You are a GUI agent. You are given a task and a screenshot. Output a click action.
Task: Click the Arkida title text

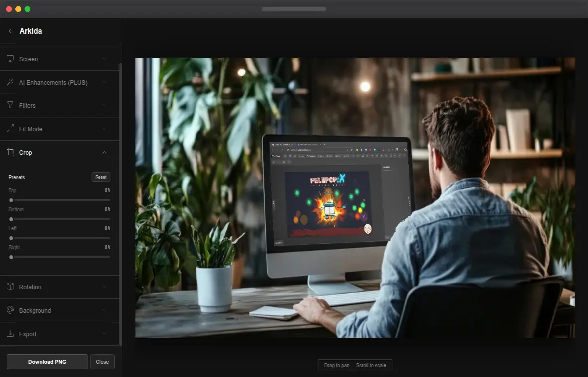click(x=31, y=31)
